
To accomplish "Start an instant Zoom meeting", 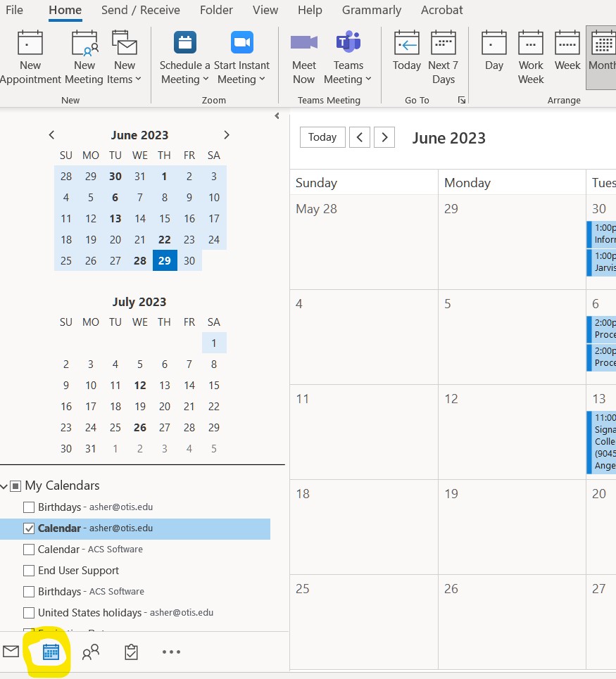I will [241, 42].
